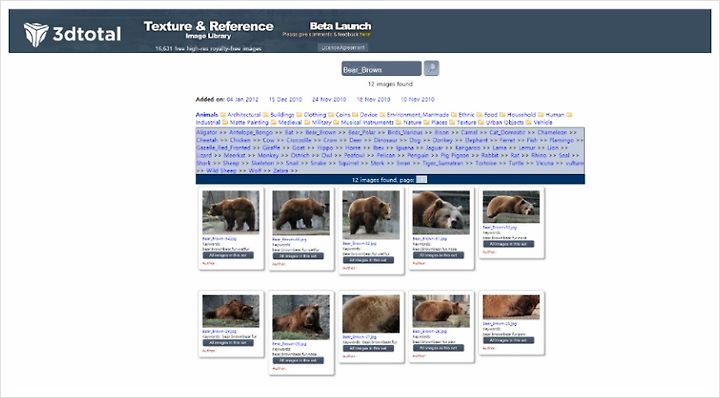Select the Alligator subcategory

207,132
